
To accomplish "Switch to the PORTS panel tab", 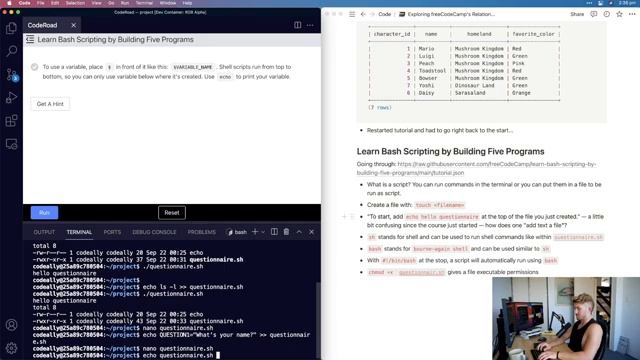I will [112, 232].
